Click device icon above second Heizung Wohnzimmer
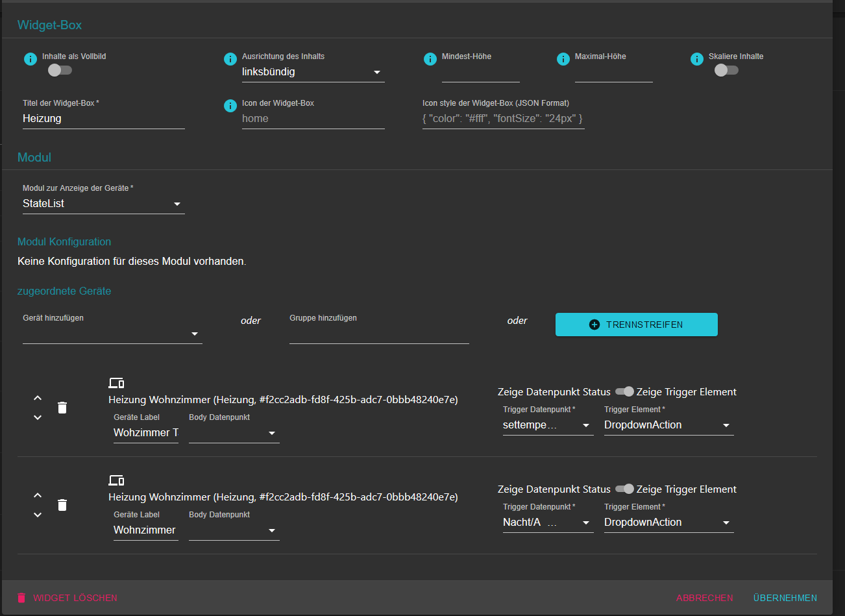 tap(116, 480)
